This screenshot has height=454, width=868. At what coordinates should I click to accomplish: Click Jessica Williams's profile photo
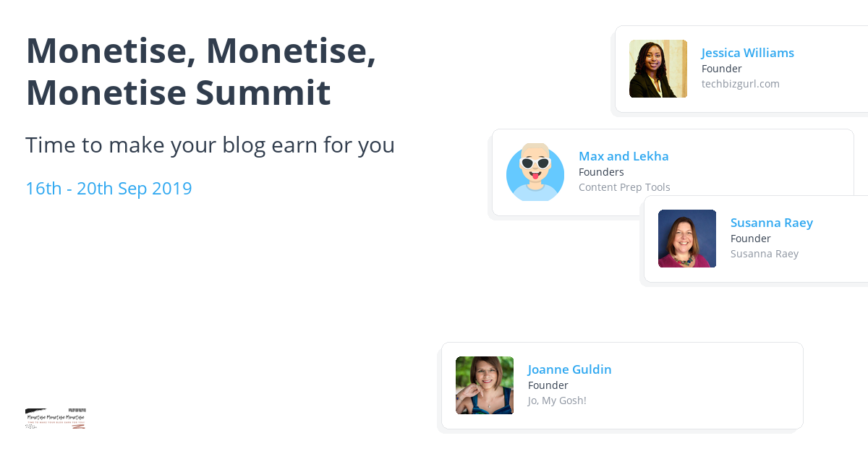(x=658, y=68)
